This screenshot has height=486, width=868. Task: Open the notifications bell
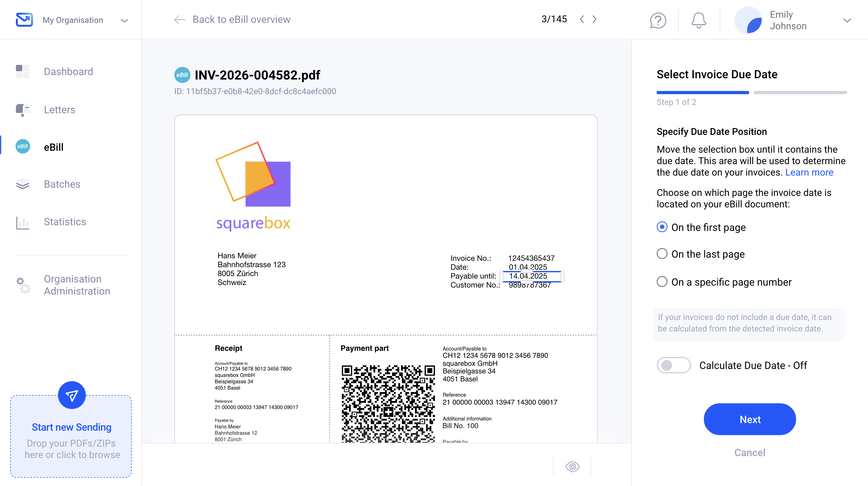coord(698,21)
